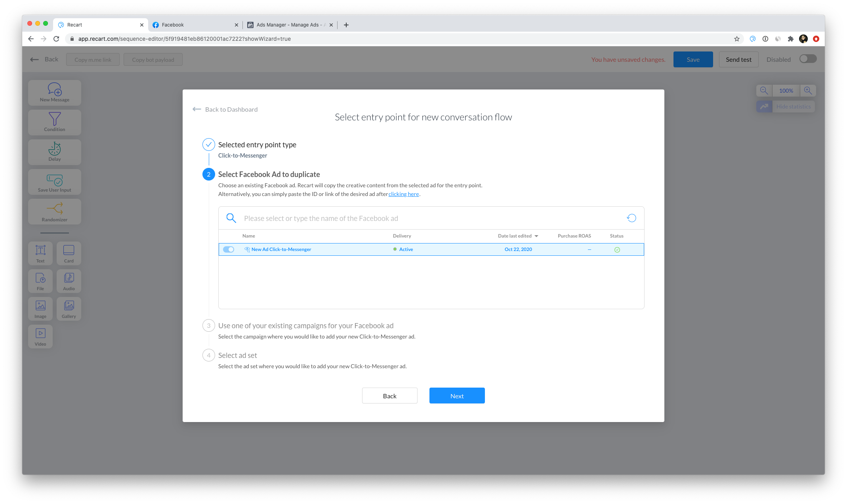
Task: Click the green status check icon
Action: tap(617, 249)
